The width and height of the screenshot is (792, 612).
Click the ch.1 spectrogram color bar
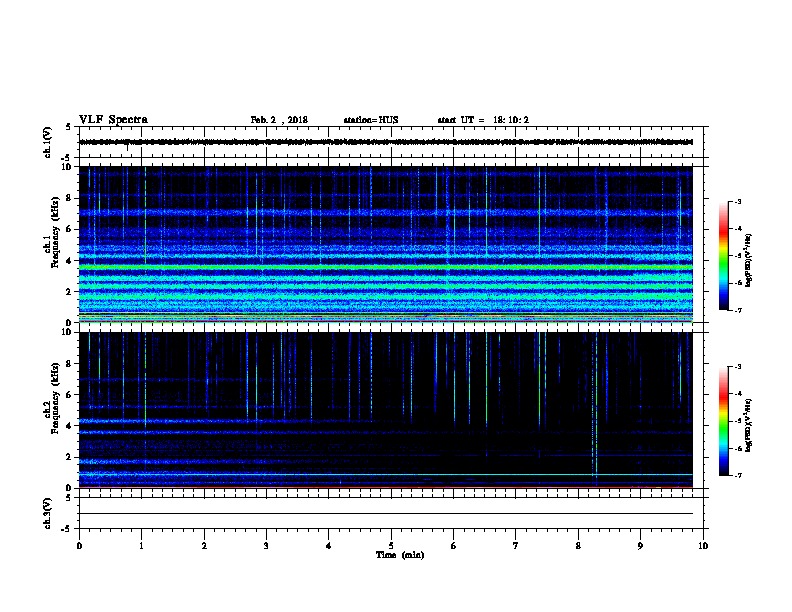(723, 256)
